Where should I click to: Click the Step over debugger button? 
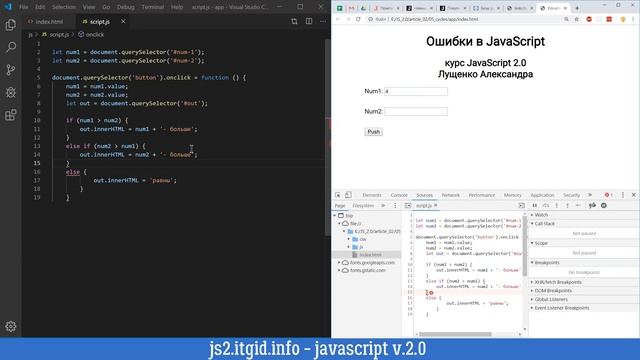pyautogui.click(x=546, y=206)
